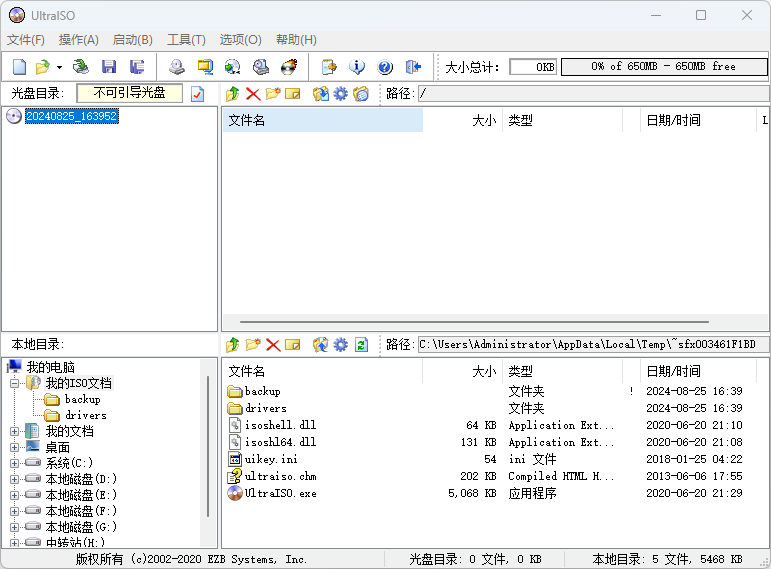
Task: Click the 大小总计 0KB field
Action: click(x=533, y=67)
